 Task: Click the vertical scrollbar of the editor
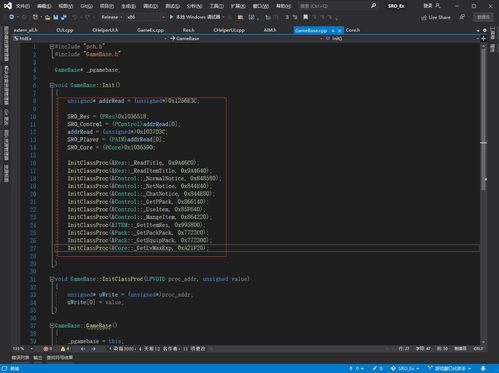483,193
